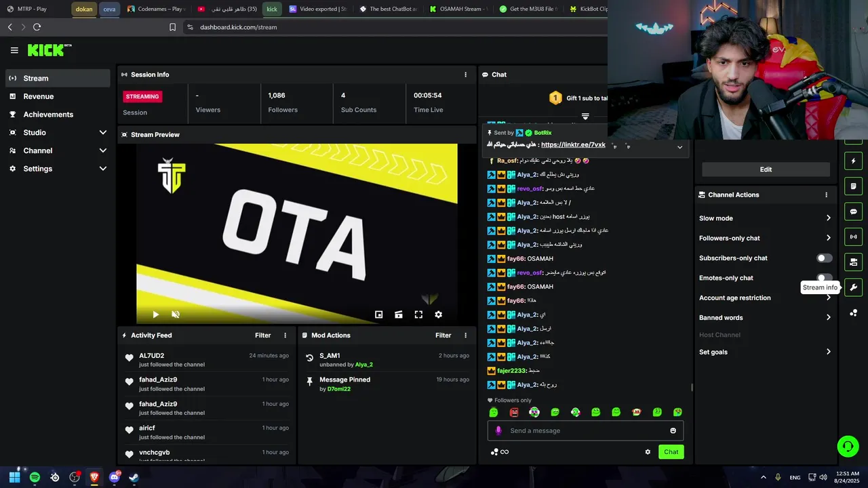Open Channel Actions options menu
868x488 pixels.
pyautogui.click(x=826, y=195)
